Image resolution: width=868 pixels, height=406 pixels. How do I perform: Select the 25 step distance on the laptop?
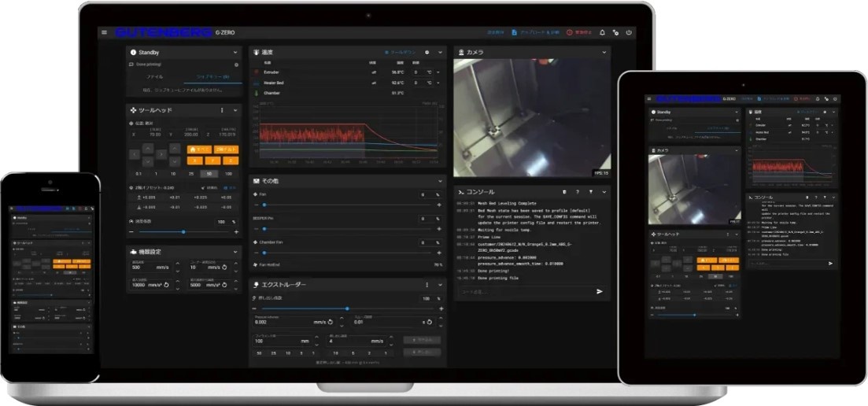click(x=192, y=173)
